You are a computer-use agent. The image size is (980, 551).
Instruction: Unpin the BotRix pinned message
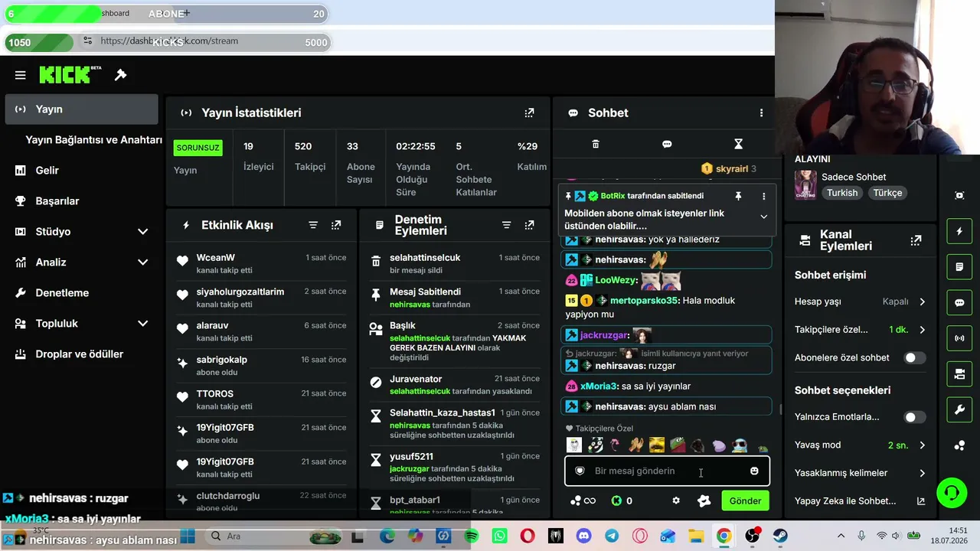(738, 196)
